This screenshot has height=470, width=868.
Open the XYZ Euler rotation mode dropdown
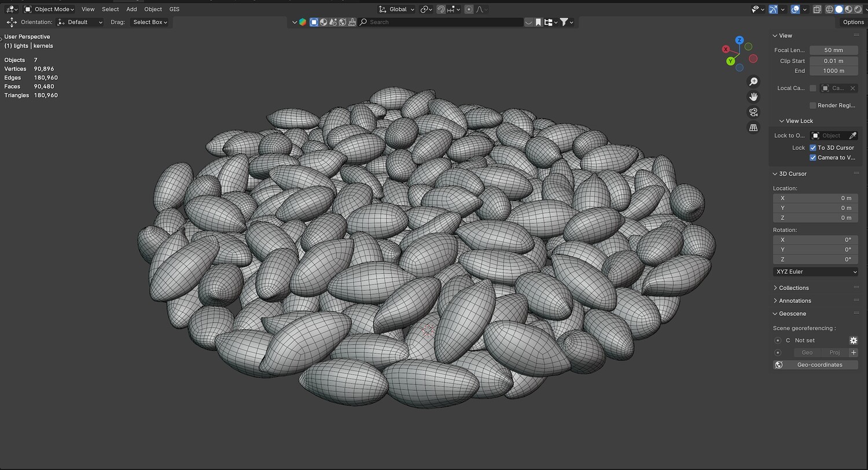coord(815,272)
